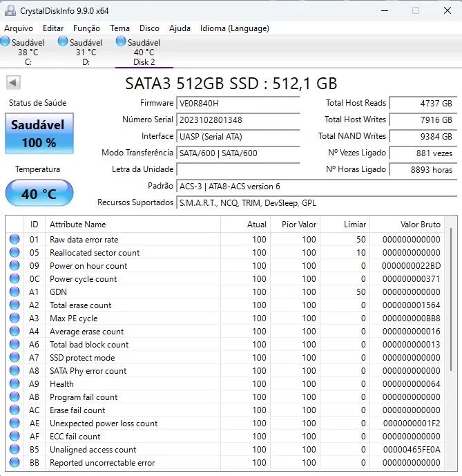The image size is (462, 476).
Task: Open the Arquivo menu
Action: [19, 28]
